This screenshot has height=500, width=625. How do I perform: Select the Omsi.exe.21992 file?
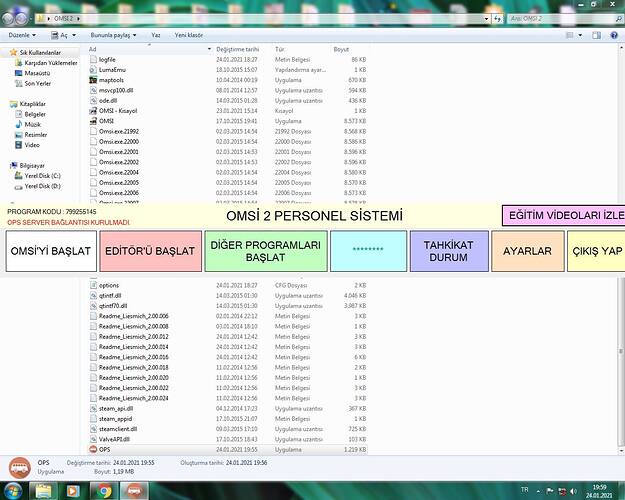[x=119, y=132]
